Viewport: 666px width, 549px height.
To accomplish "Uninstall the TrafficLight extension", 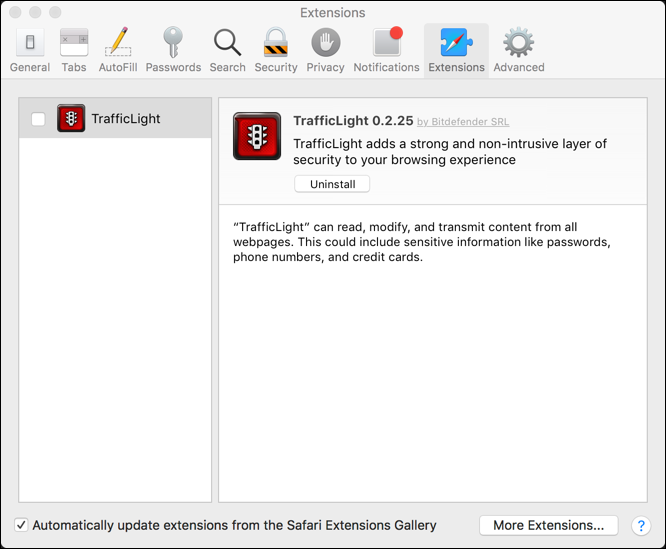I will coord(332,184).
